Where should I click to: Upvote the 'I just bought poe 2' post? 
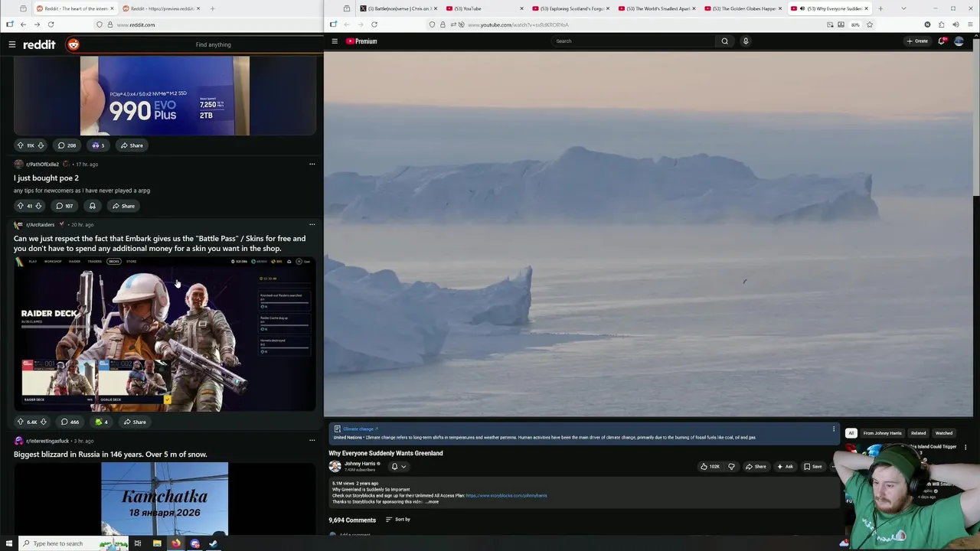tap(21, 206)
